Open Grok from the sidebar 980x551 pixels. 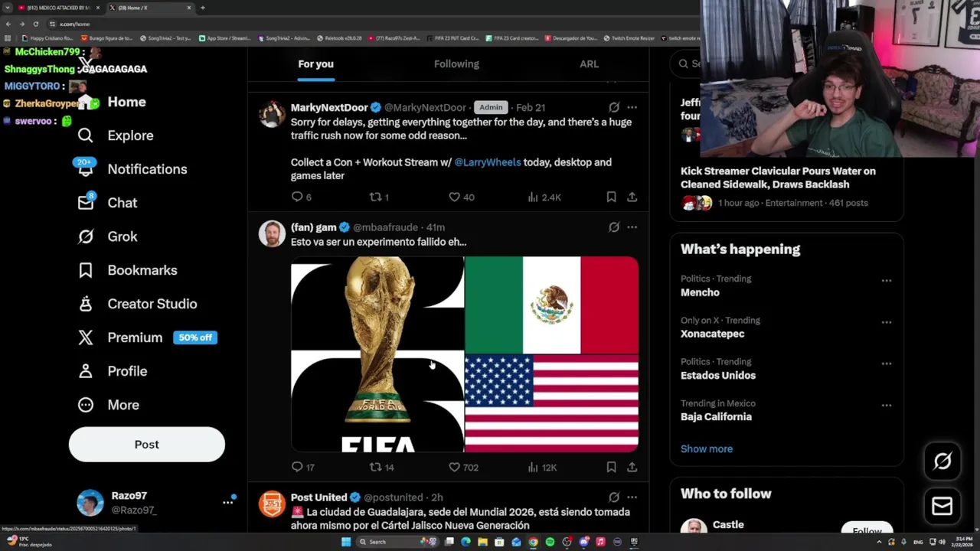click(x=107, y=236)
